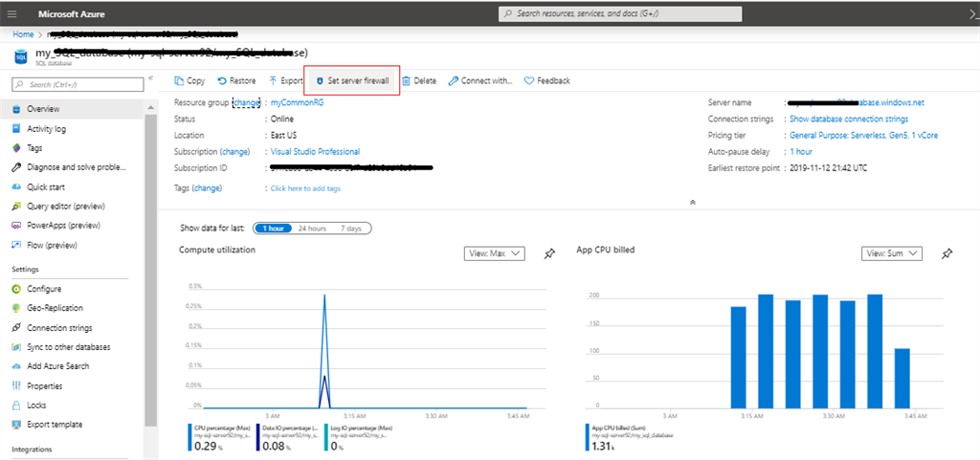Select the 1 hour time range

point(273,229)
